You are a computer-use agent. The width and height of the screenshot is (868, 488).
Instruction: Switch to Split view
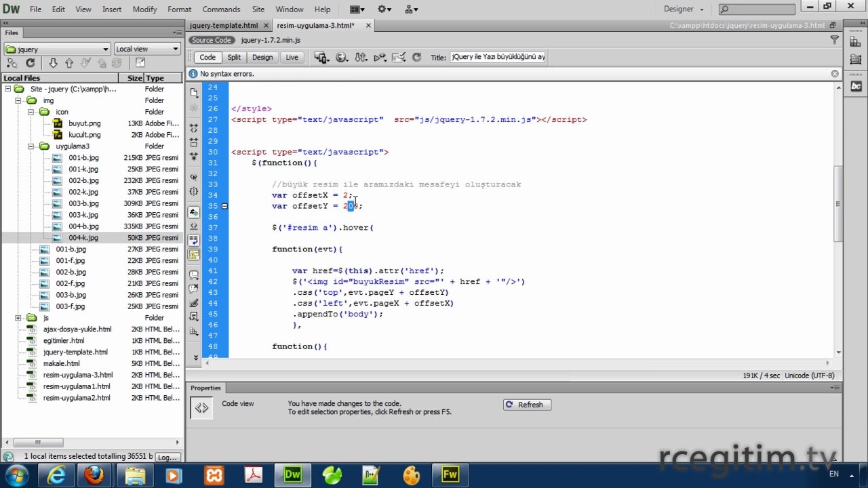click(234, 58)
